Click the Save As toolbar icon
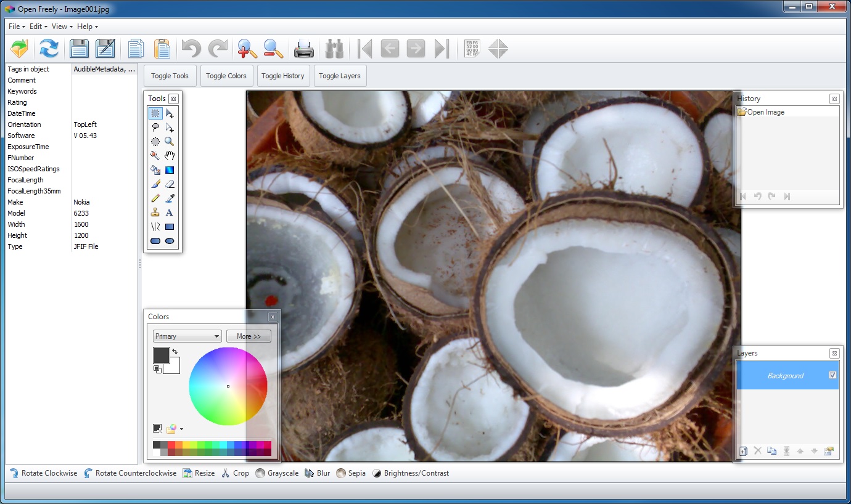Screen dimensions: 851x504 106,48
